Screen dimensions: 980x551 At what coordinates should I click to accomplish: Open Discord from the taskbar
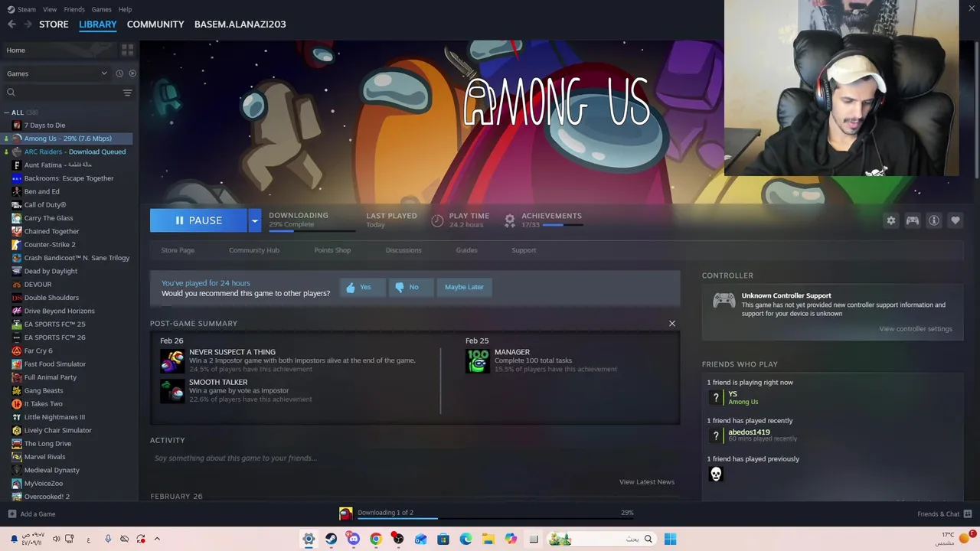coord(353,539)
